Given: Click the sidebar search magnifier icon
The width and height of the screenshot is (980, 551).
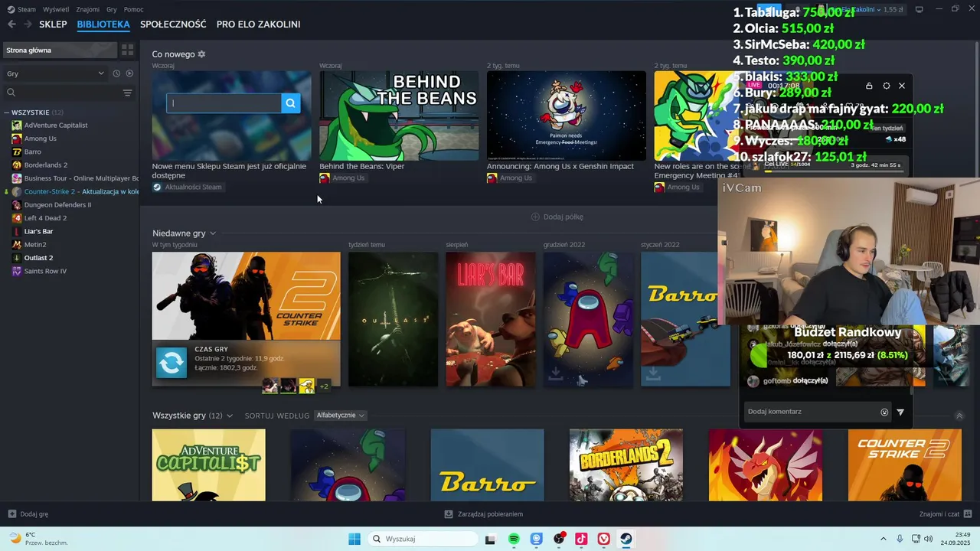Looking at the screenshot, I should coord(11,93).
